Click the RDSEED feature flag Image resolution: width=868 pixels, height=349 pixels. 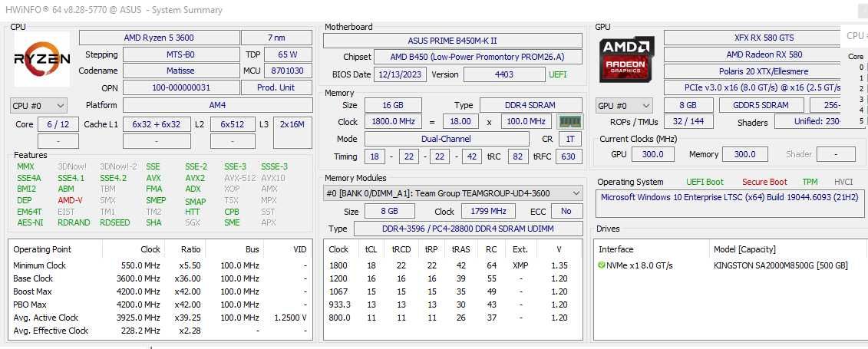tap(115, 222)
